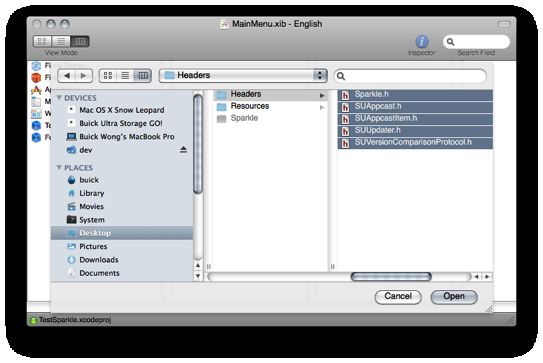Select the SUUpdater.h header file
The width and height of the screenshot is (543, 363).
[415, 131]
